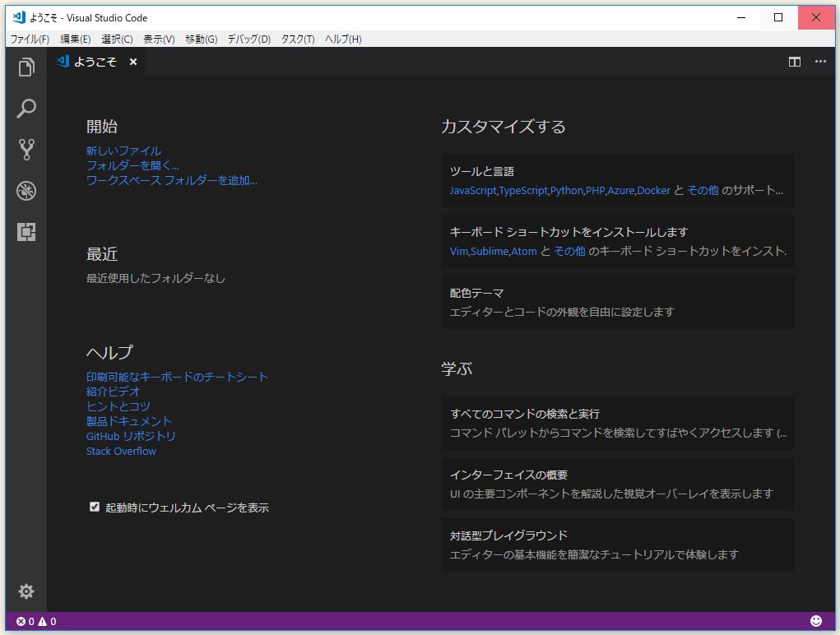
Task: Open the デバッグ(D) menu
Action: pos(248,39)
